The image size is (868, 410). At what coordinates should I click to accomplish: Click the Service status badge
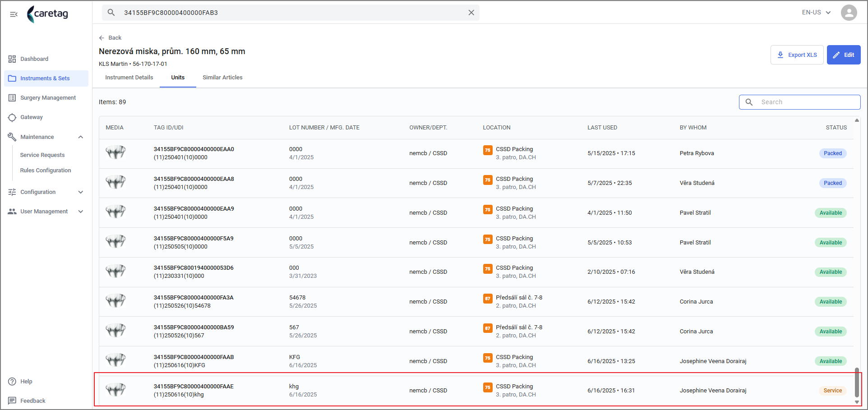point(833,391)
